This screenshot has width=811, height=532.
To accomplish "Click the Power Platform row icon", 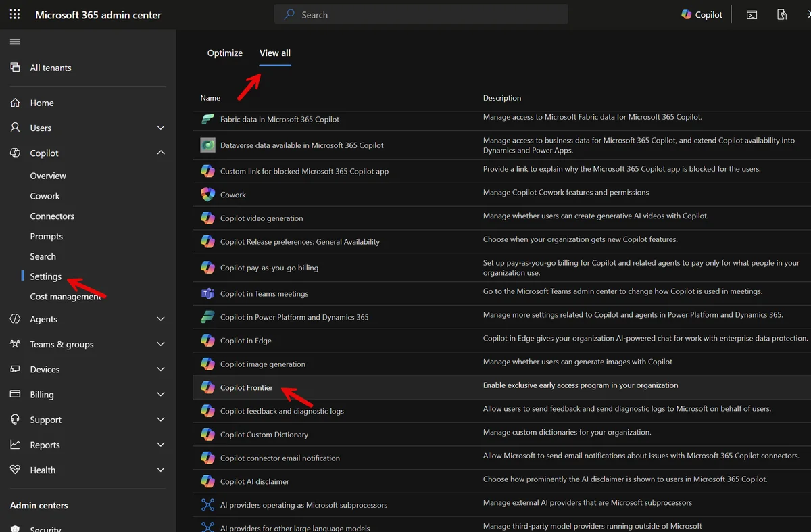I will coord(208,317).
